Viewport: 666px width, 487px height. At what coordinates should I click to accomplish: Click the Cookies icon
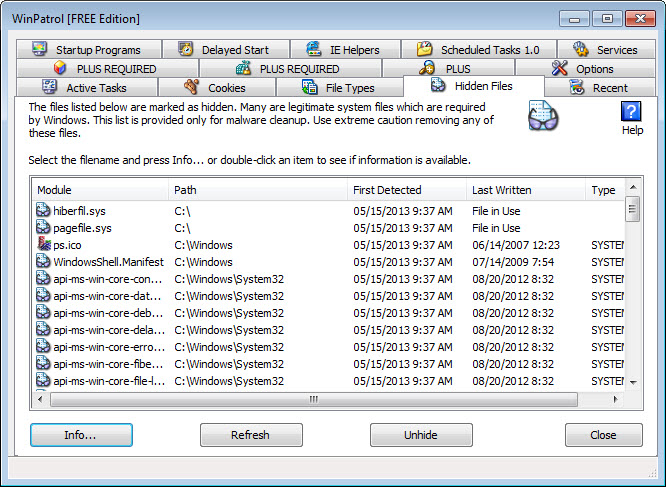(x=192, y=87)
